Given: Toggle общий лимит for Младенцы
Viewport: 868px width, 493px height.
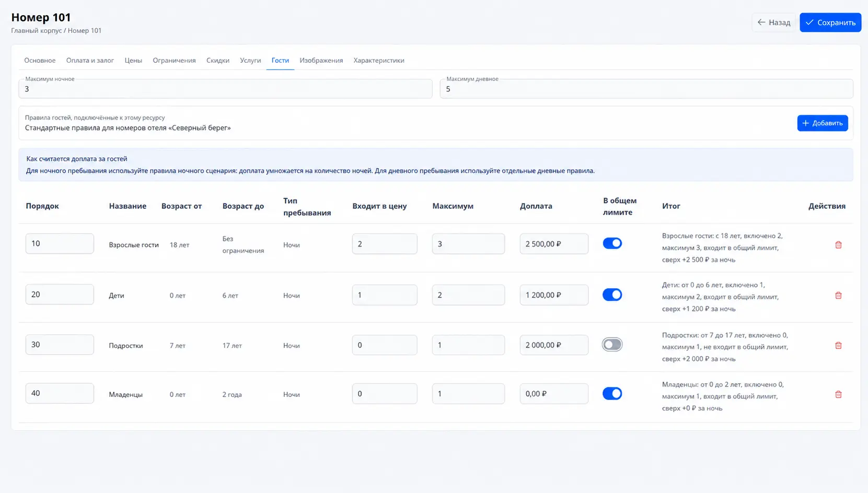Looking at the screenshot, I should click(x=612, y=394).
